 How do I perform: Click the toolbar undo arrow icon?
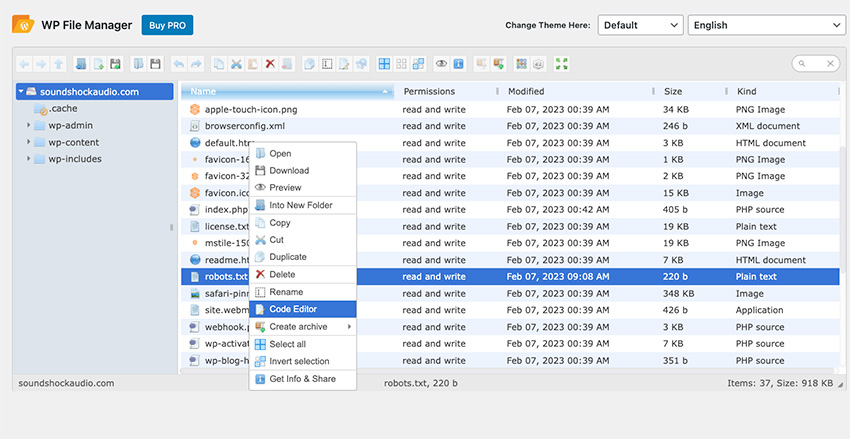coord(178,64)
